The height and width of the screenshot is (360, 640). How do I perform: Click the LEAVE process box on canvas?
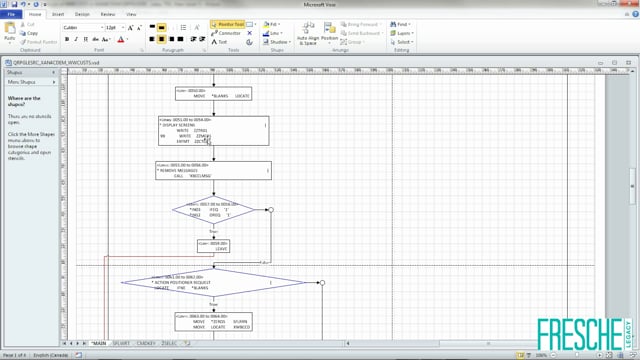coord(213,246)
